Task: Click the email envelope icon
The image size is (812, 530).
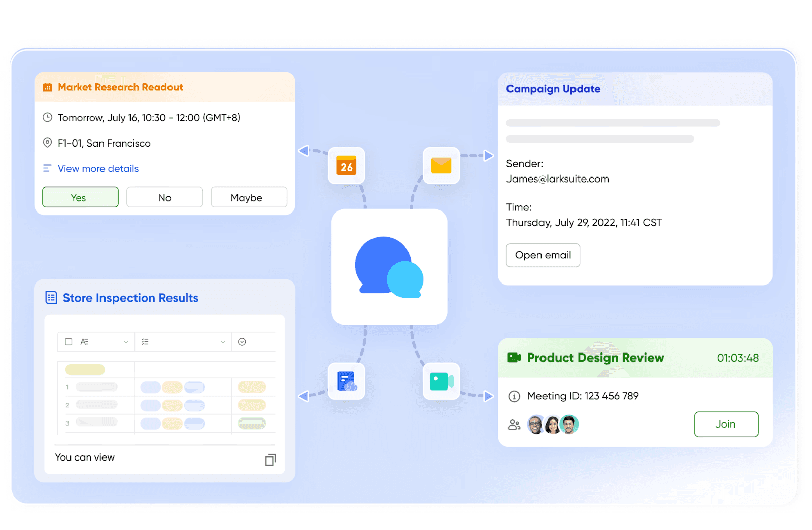Action: click(x=441, y=164)
